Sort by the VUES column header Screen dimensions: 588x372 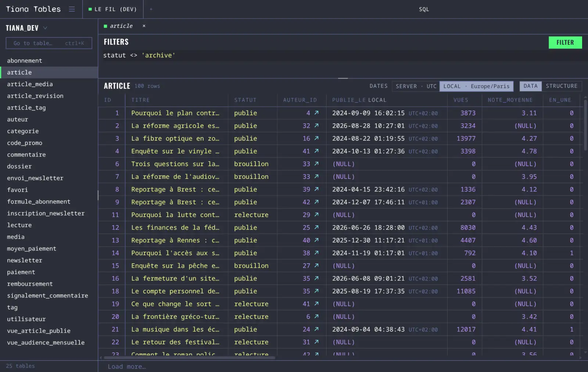pos(460,100)
